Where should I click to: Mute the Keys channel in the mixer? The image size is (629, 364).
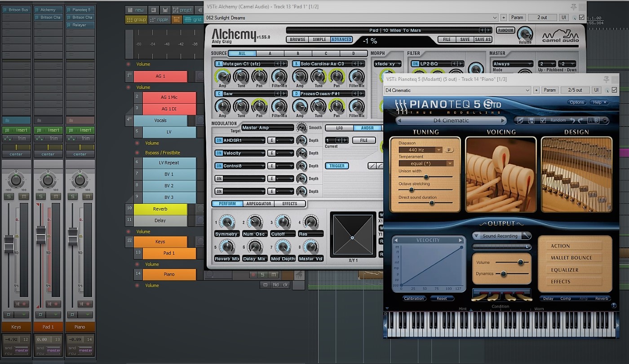[x=24, y=196]
